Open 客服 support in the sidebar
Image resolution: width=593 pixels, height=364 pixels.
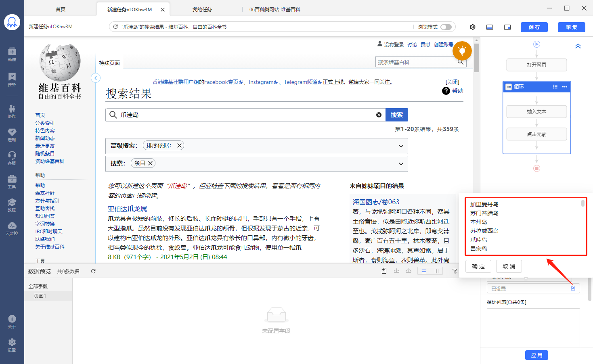[x=12, y=158]
